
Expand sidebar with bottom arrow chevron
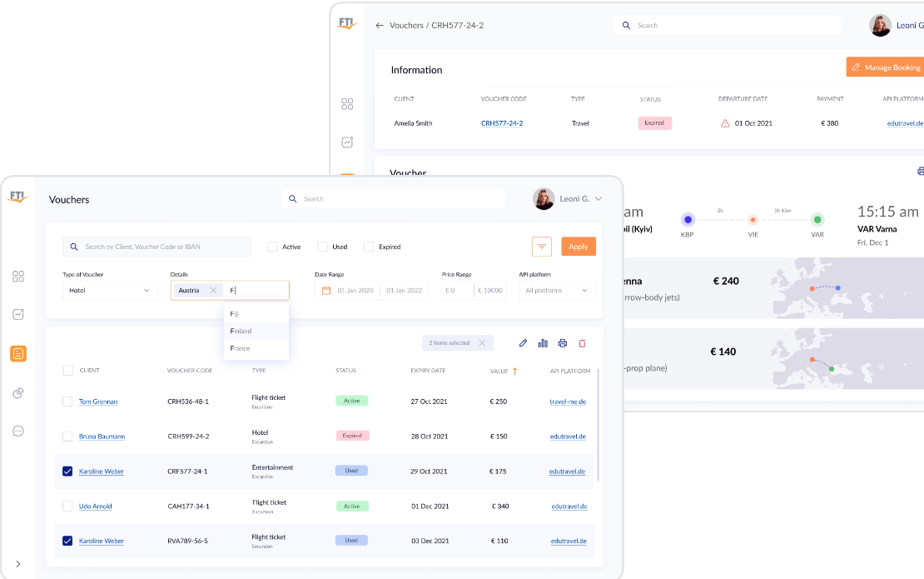pos(18,564)
